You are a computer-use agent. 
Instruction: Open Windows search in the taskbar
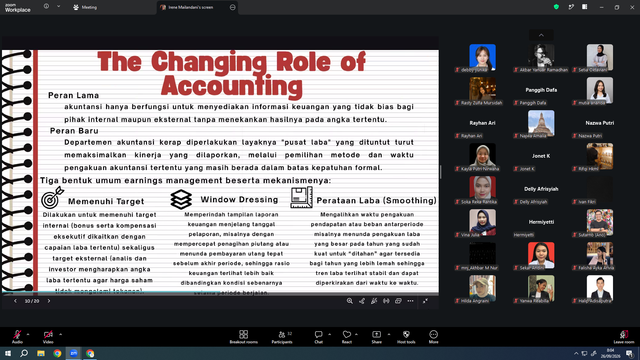[24, 353]
